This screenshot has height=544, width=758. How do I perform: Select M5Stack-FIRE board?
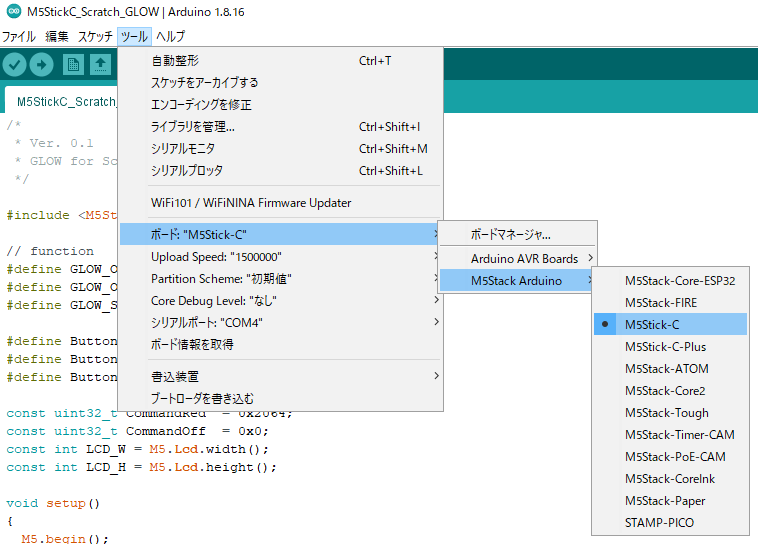click(670, 303)
